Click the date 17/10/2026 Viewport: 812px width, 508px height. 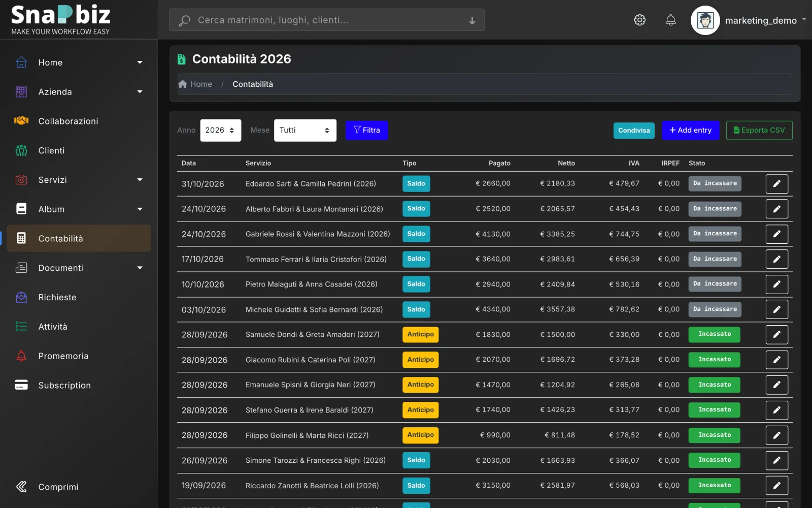pos(202,259)
